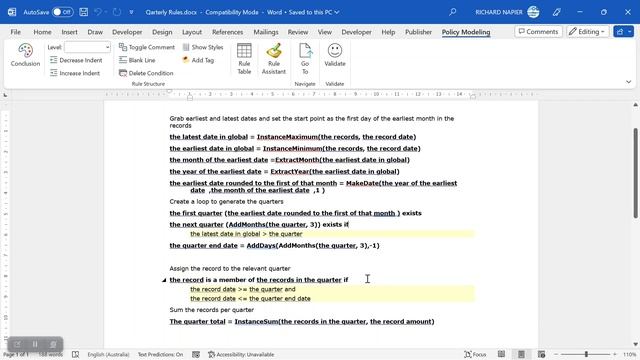Launch the Rule Assistant
This screenshot has width=640, height=360.
pyautogui.click(x=274, y=58)
